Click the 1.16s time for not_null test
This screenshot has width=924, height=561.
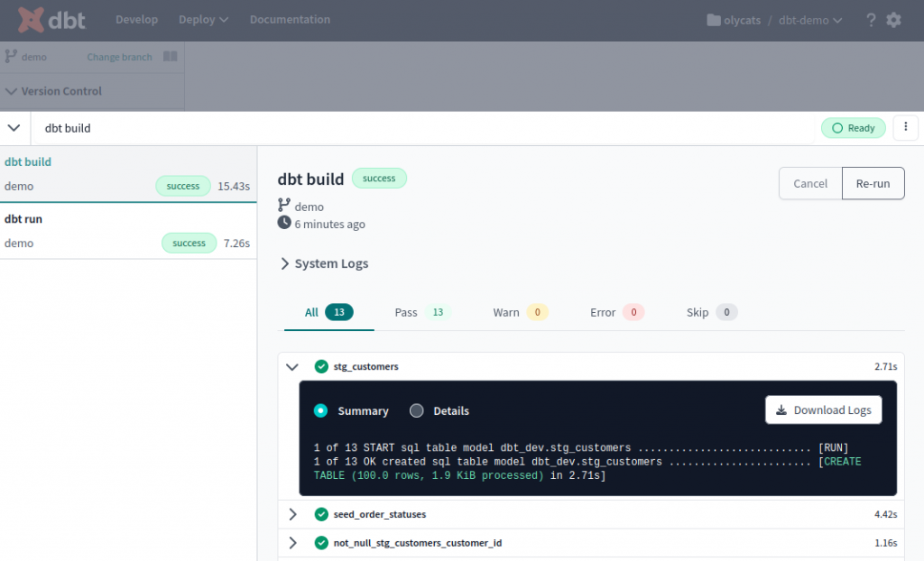(x=886, y=543)
